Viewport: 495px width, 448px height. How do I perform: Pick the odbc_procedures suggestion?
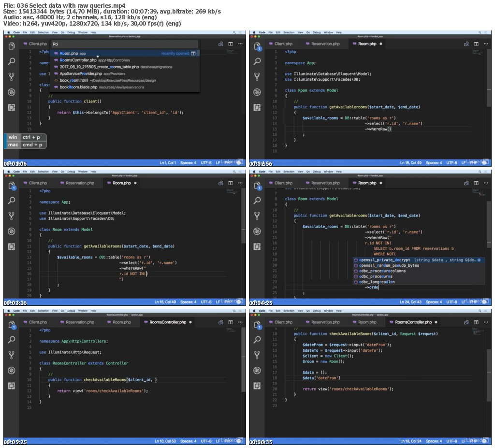(x=419, y=276)
